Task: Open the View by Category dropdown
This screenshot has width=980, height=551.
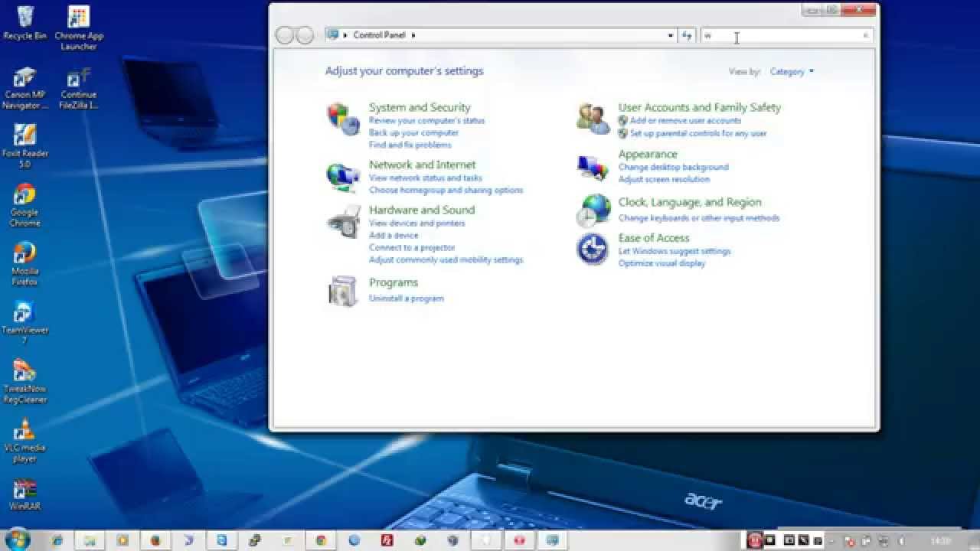Action: pos(792,72)
